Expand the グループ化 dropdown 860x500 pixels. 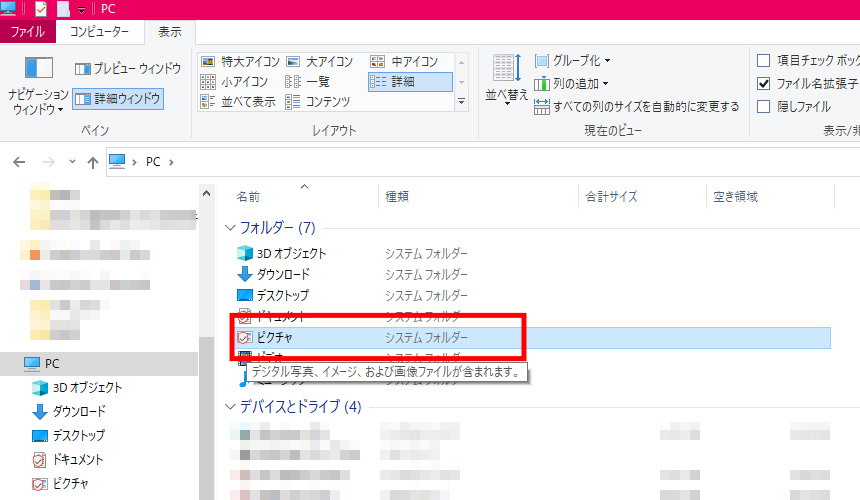coord(573,61)
